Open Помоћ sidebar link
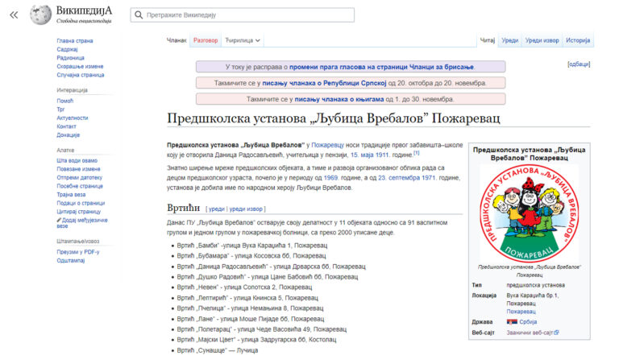Viewport: 619px width, 364px height. coord(64,101)
